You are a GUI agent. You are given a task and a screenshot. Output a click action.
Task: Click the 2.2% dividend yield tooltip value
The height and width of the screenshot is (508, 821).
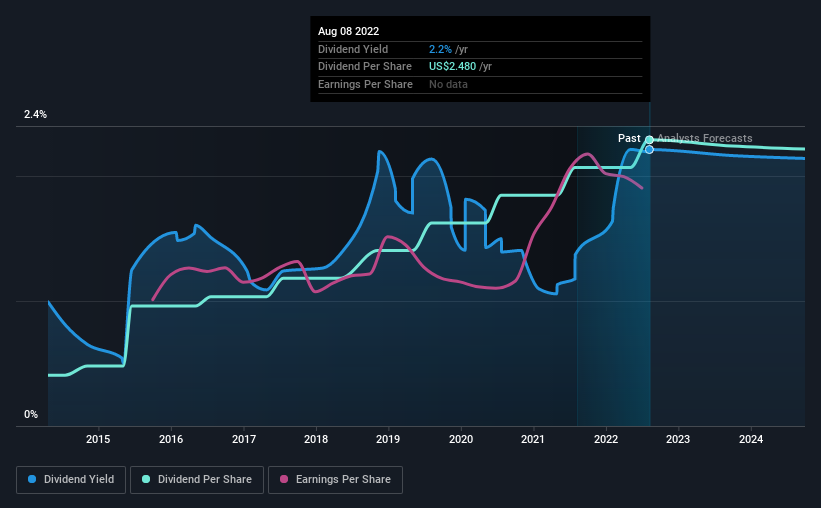(440, 49)
